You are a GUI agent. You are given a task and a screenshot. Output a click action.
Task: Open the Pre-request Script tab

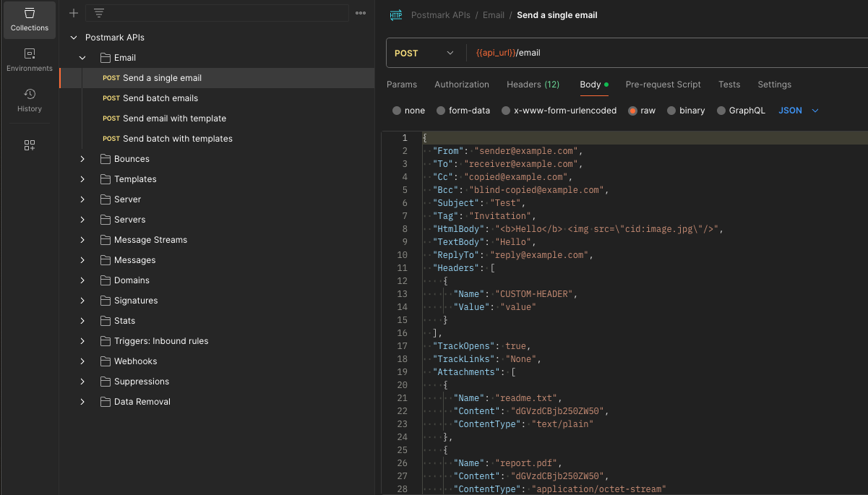pyautogui.click(x=663, y=85)
